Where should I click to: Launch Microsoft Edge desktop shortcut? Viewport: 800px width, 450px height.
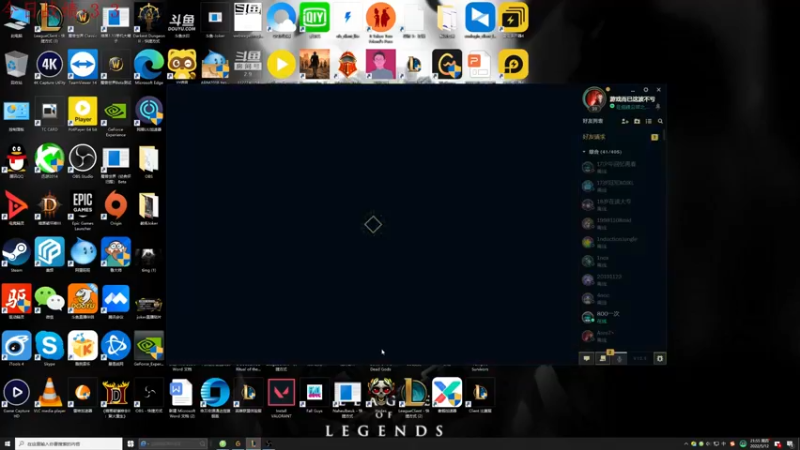pyautogui.click(x=148, y=65)
